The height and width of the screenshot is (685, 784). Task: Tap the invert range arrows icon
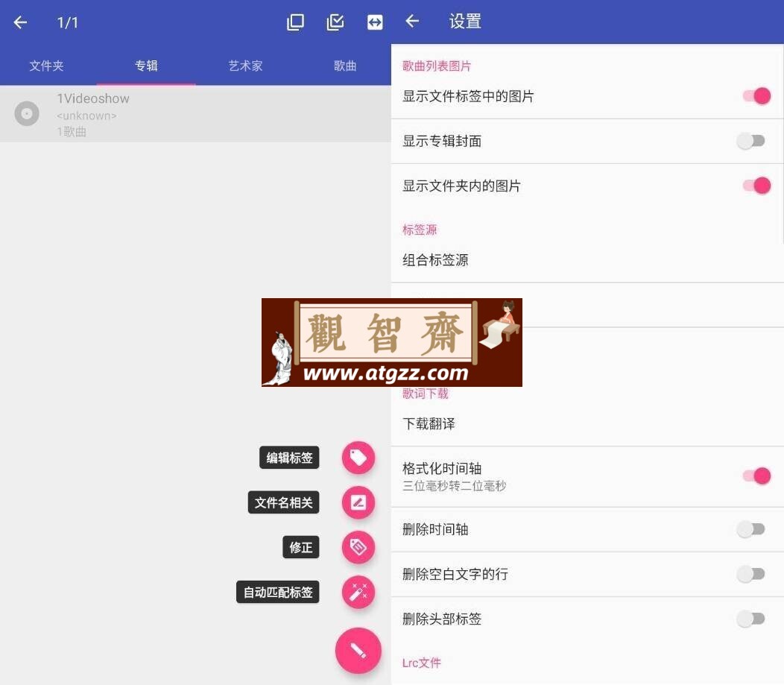click(x=375, y=22)
